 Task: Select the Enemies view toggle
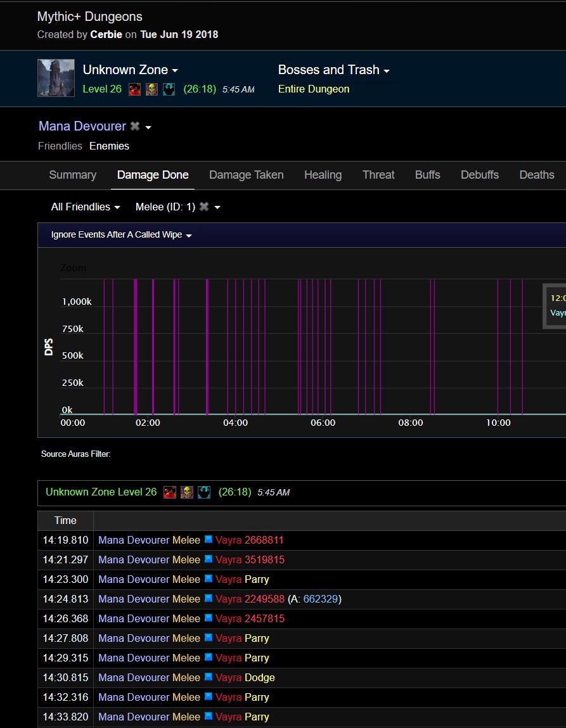109,146
